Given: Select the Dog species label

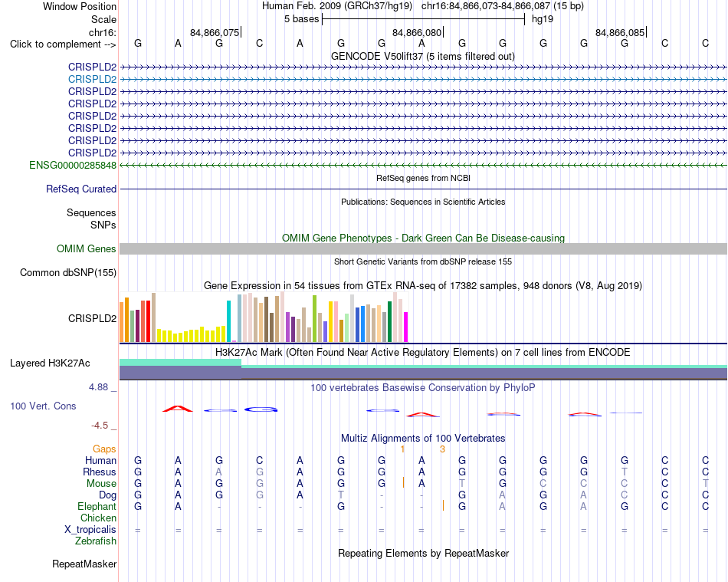Looking at the screenshot, I should point(107,495).
